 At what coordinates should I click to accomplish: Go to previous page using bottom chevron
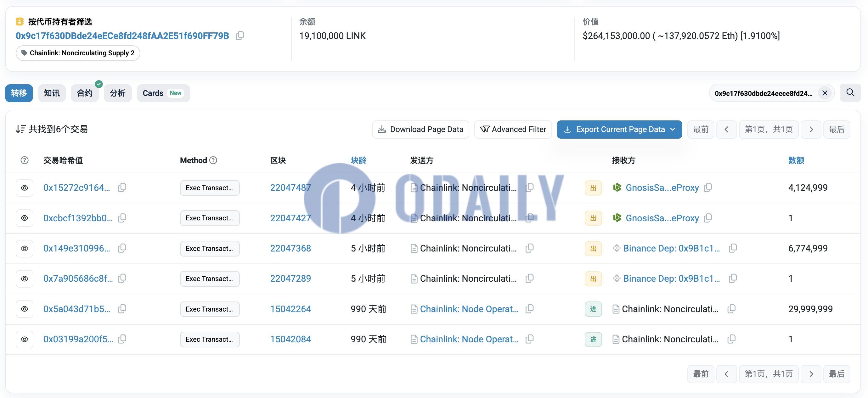(726, 374)
